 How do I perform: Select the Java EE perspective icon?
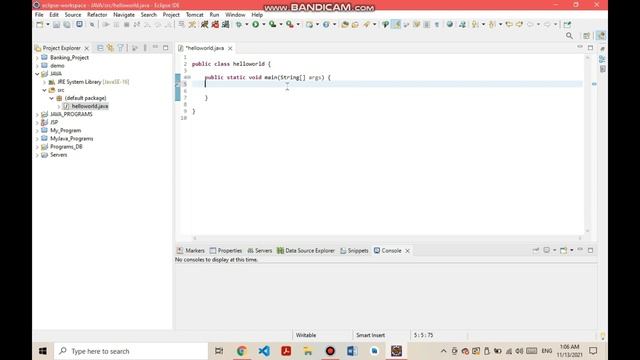click(x=601, y=36)
